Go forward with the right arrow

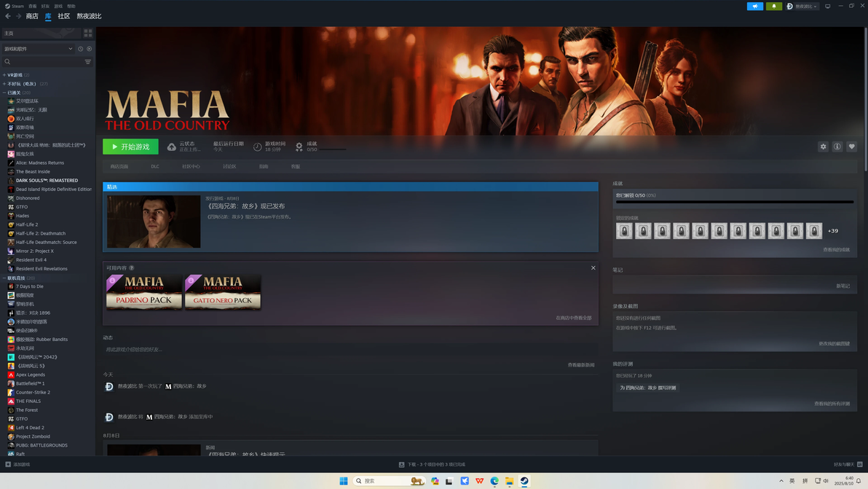click(x=18, y=16)
